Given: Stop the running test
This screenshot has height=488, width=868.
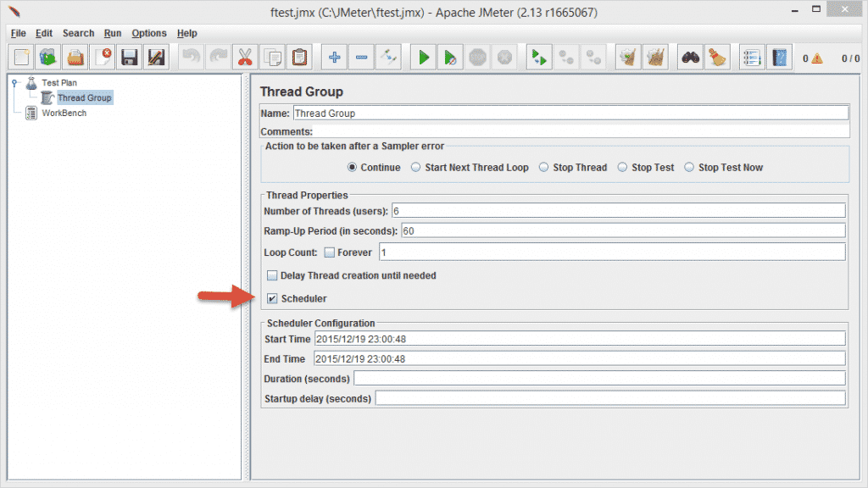Looking at the screenshot, I should click(x=477, y=57).
